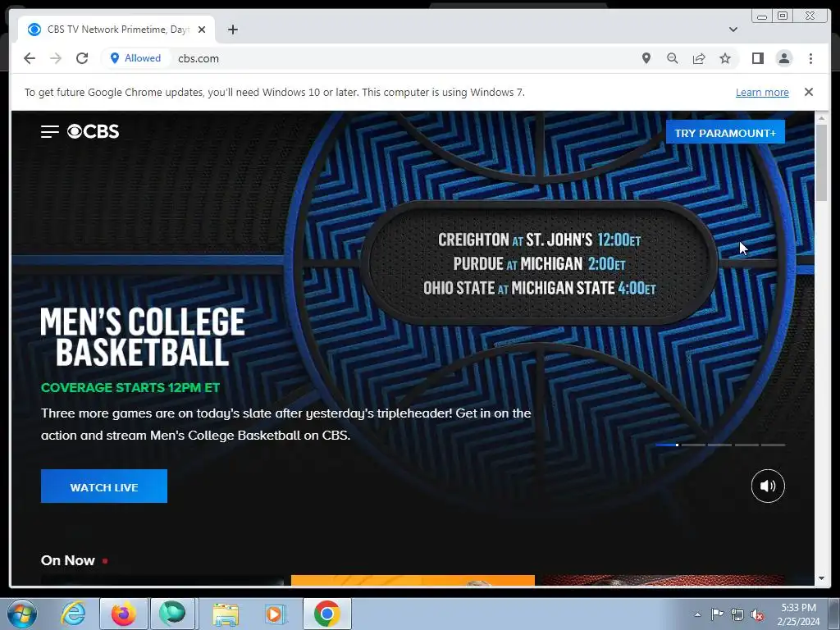The width and height of the screenshot is (840, 630).
Task: Select the fourth hero carousel indicator
Action: coord(746,445)
